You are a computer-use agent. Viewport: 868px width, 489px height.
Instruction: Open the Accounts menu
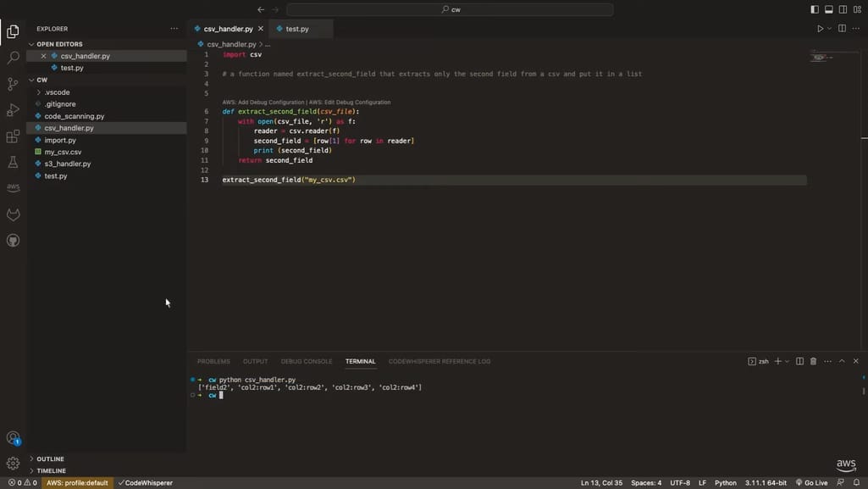click(x=13, y=438)
